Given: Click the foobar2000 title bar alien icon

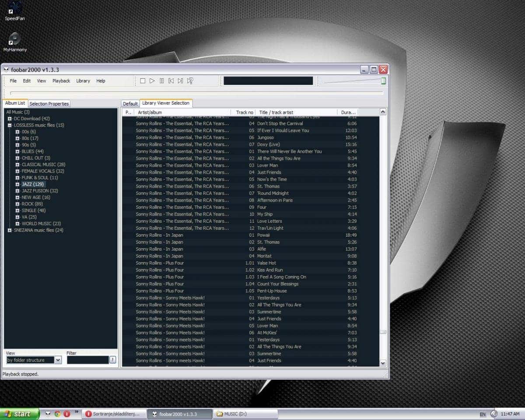Looking at the screenshot, I should [6, 70].
